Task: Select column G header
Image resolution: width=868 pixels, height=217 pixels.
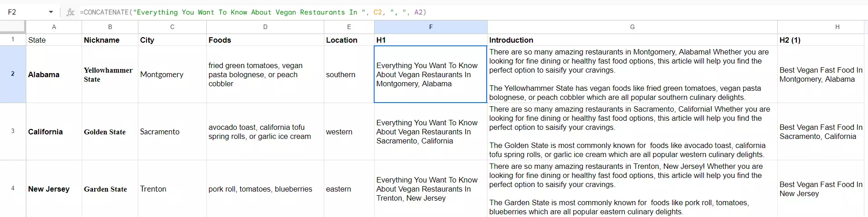Action: coord(632,27)
